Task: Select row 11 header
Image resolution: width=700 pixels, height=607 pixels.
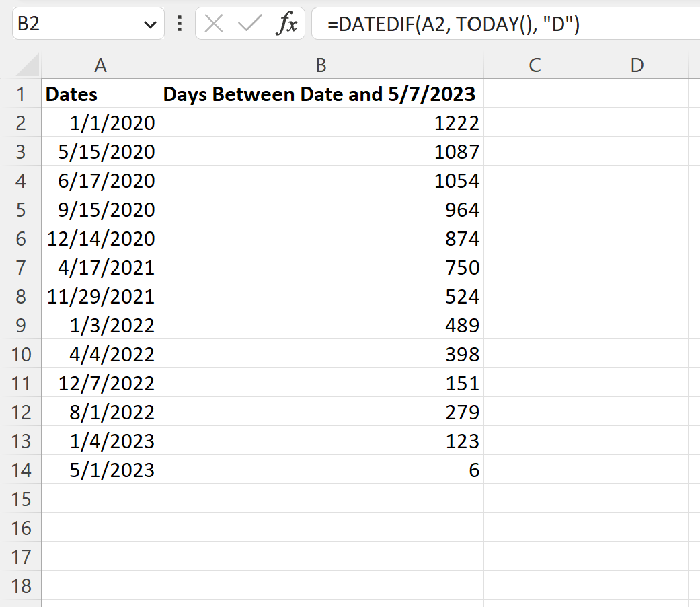Action: pos(21,383)
